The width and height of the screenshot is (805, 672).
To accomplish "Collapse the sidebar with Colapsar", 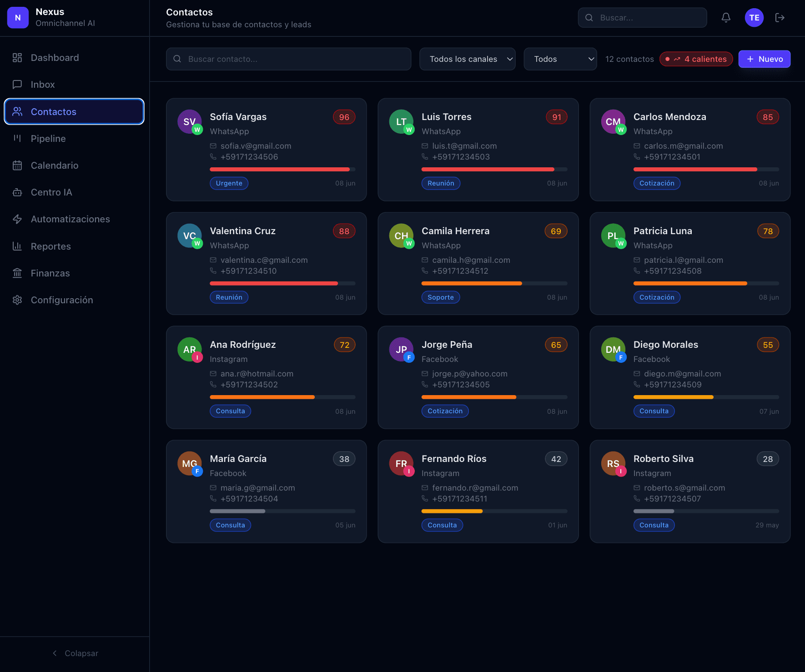I will [75, 653].
